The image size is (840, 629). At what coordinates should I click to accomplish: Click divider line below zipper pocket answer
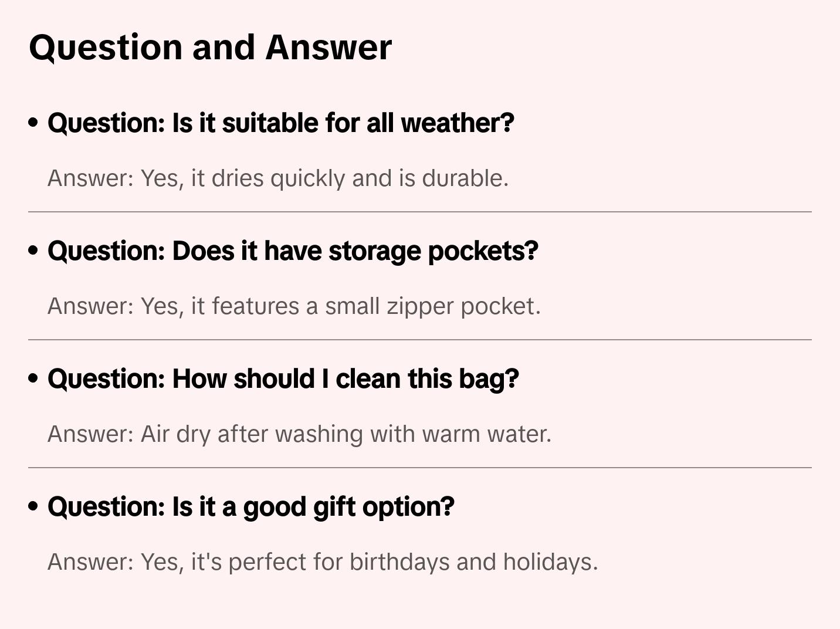pos(420,340)
